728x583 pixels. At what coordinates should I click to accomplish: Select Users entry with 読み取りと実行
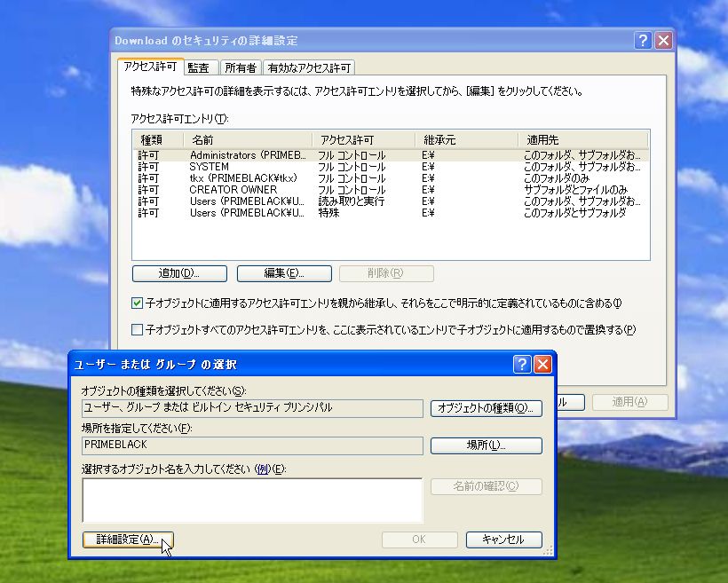click(x=391, y=201)
